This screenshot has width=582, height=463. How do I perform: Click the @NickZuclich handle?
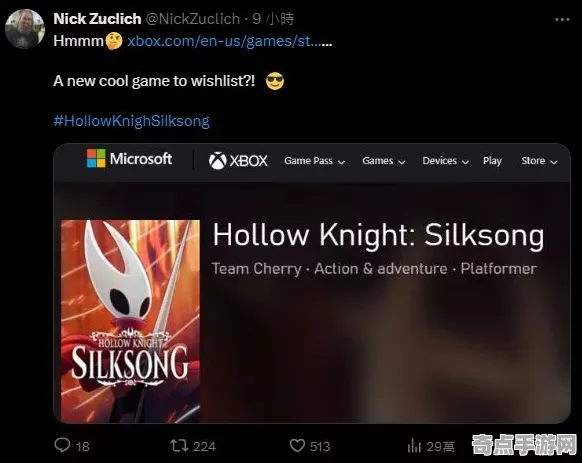click(193, 19)
